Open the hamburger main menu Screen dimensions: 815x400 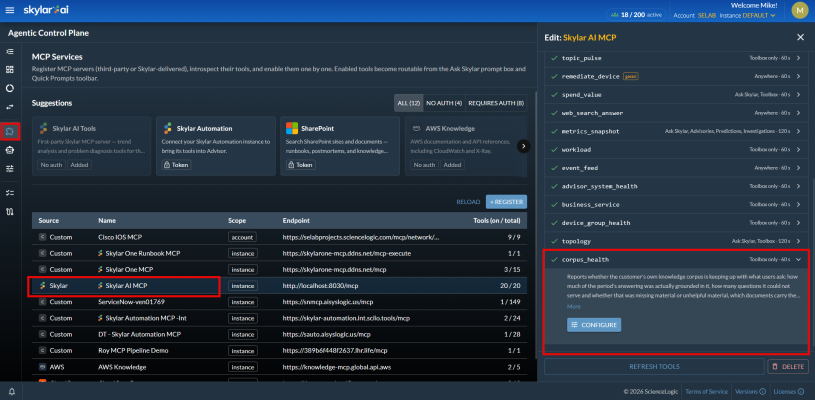coord(9,10)
